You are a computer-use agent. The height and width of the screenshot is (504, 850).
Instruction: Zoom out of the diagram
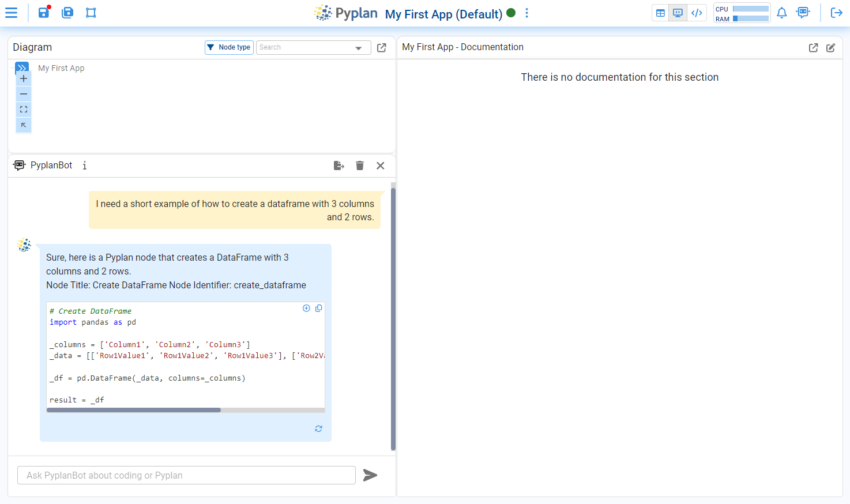[24, 94]
